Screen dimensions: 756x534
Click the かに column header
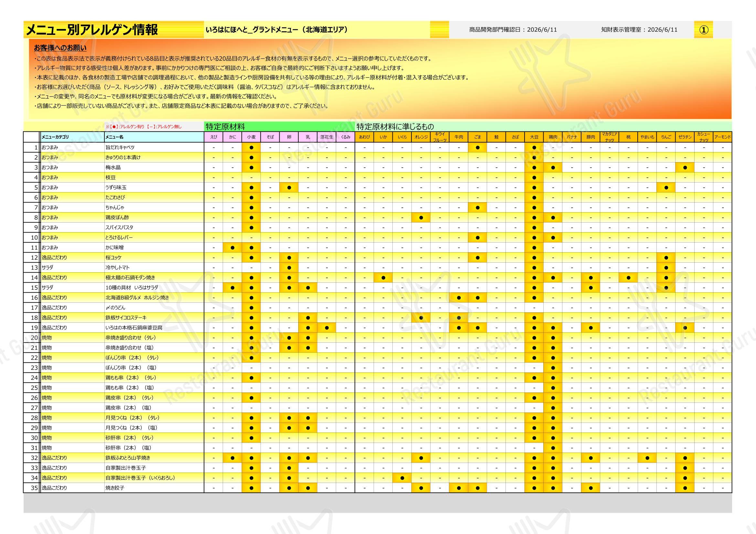232,137
